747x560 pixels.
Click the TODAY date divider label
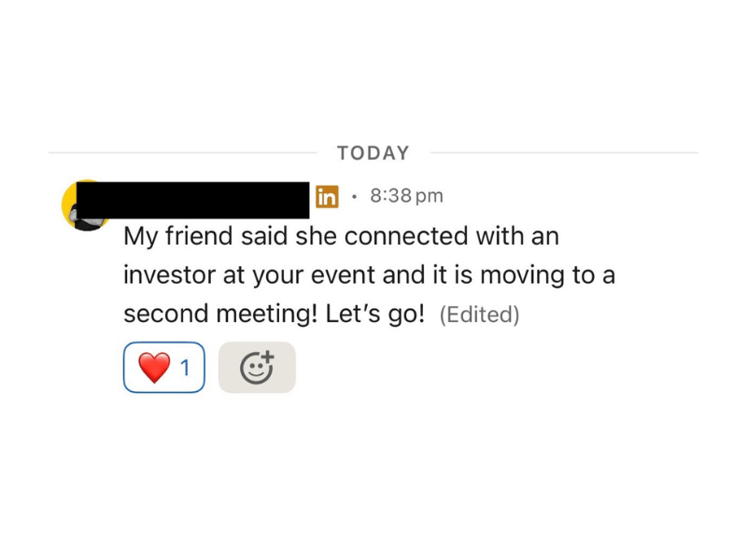pyautogui.click(x=373, y=153)
